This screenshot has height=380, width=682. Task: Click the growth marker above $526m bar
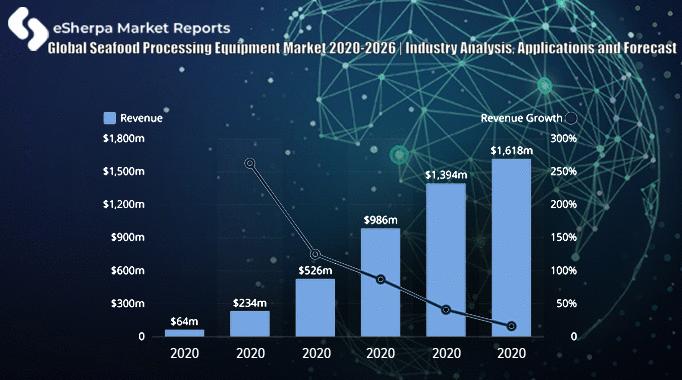point(315,254)
